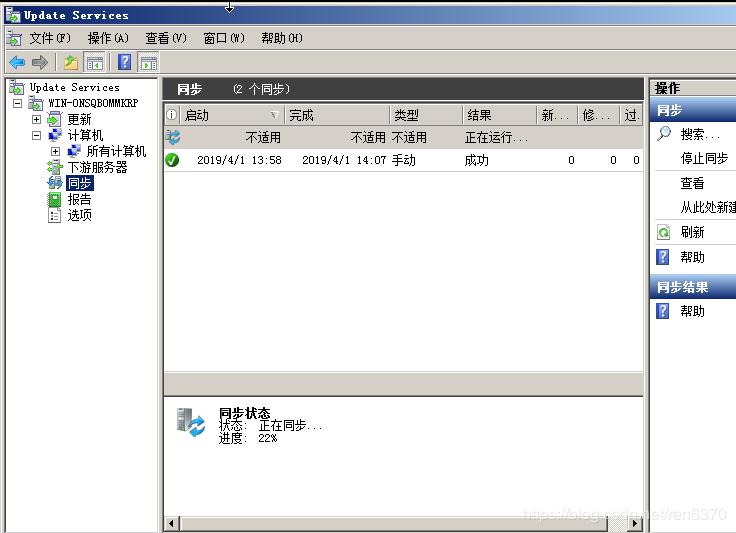The image size is (736, 533).
Task: Expand the 更新 tree node
Action: [36, 119]
